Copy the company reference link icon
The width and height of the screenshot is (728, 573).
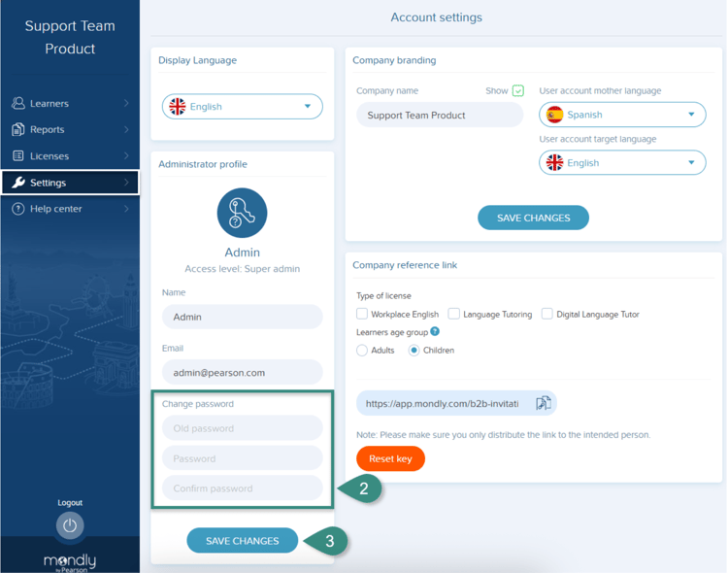click(x=543, y=403)
